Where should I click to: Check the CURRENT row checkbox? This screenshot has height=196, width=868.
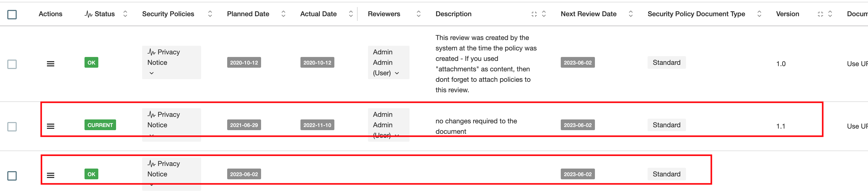pos(12,126)
